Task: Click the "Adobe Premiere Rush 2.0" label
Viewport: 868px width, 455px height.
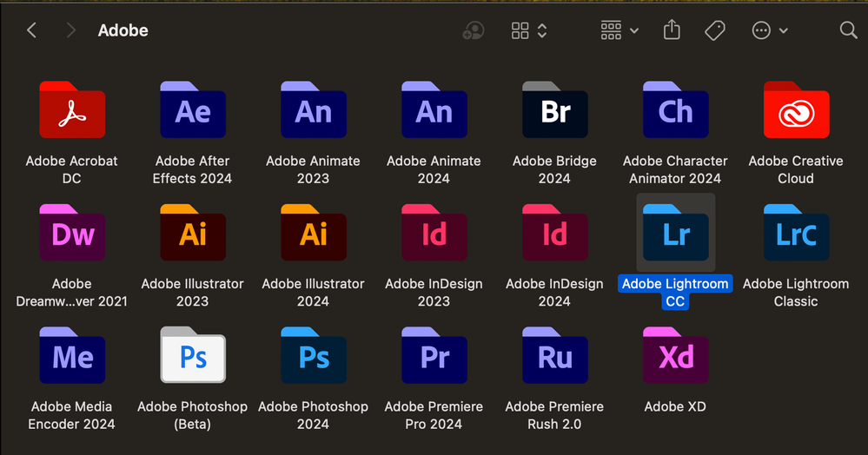Action: (554, 415)
